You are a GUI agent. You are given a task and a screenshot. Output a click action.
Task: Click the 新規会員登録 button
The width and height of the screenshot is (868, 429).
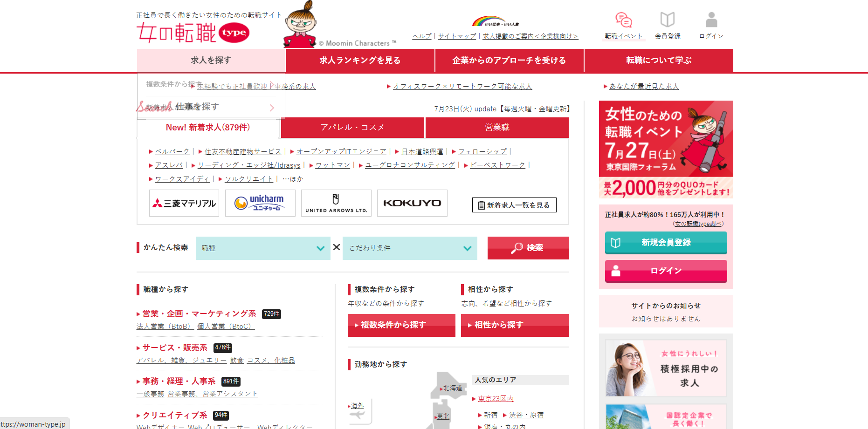666,243
